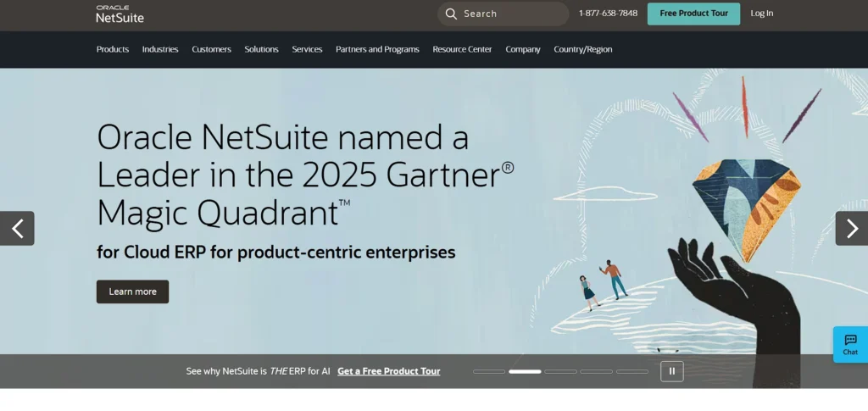Click Get a Free Product Tour link
Image resolution: width=868 pixels, height=411 pixels.
[388, 371]
